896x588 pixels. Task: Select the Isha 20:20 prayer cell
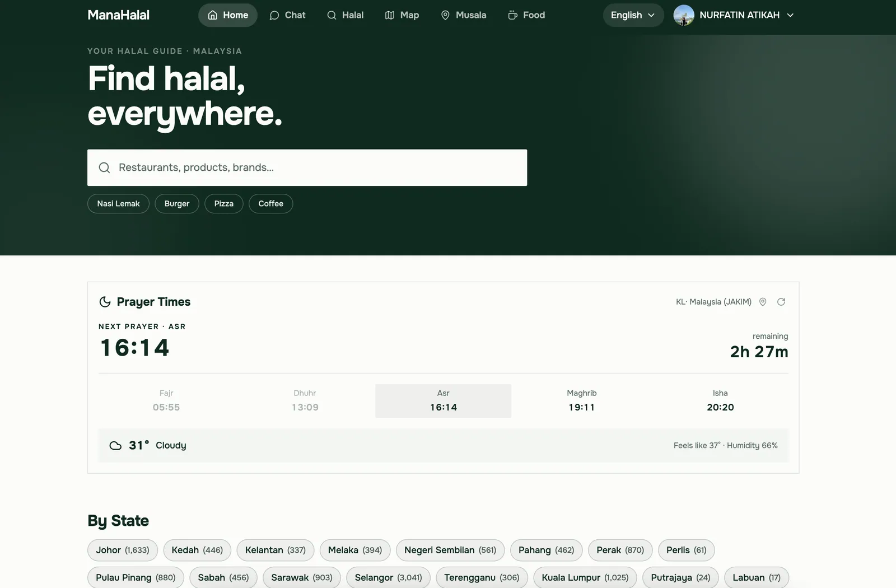(720, 401)
